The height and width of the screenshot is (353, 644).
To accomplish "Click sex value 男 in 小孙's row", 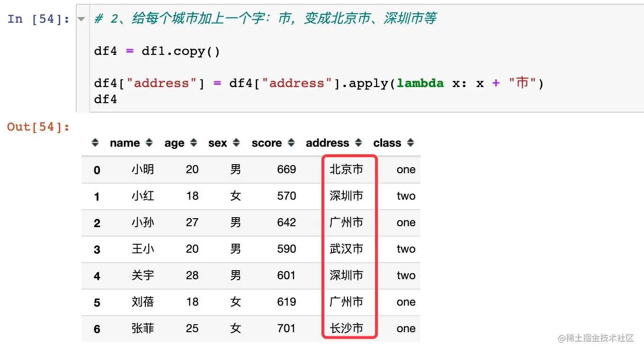I will [236, 222].
